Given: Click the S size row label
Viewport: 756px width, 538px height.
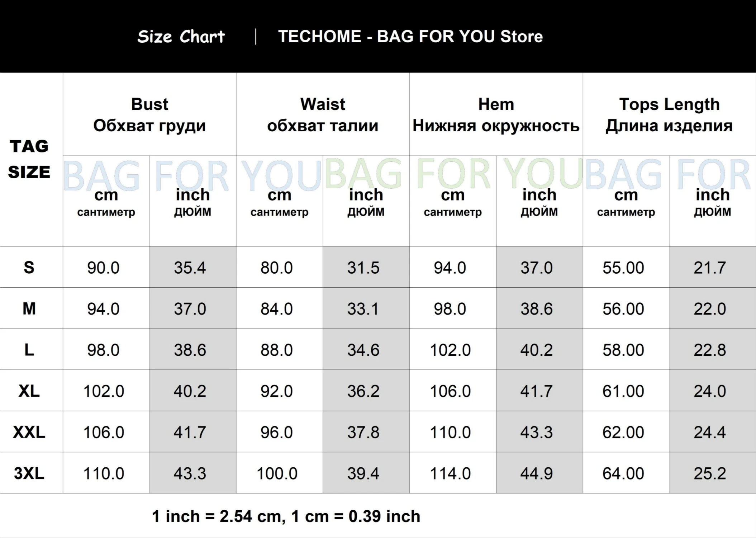Looking at the screenshot, I should (29, 267).
